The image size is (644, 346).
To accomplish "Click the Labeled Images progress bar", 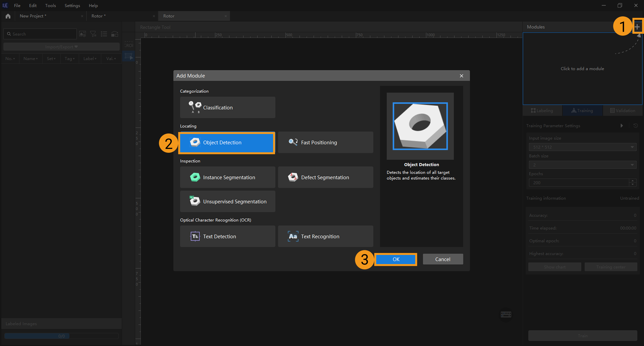I will [61, 336].
